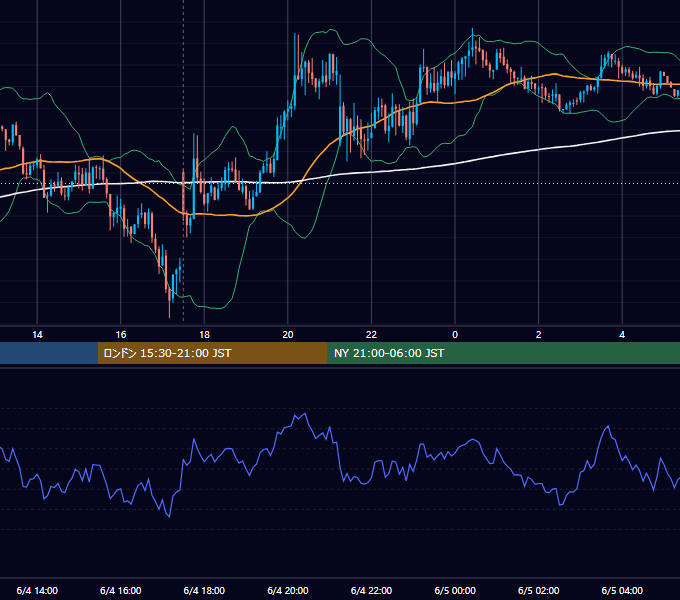Click the 14 hour label on price chart axis
Viewport: 680px width, 600px height.
37,335
